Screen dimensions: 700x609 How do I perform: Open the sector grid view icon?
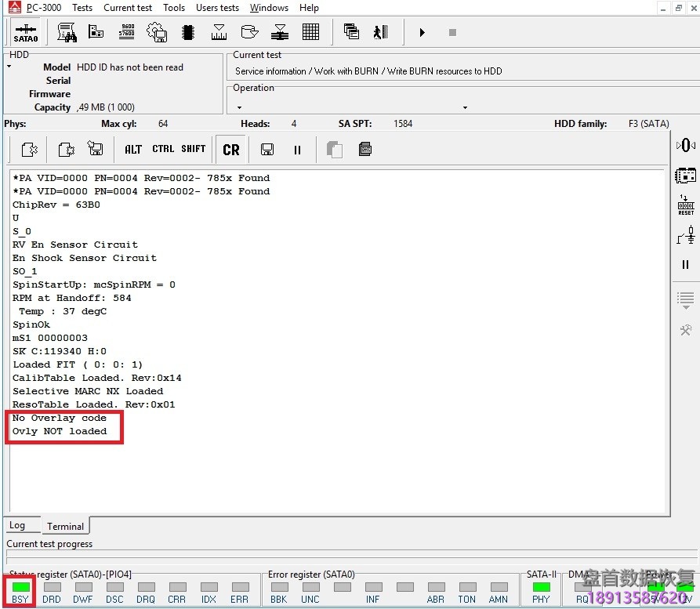point(310,32)
